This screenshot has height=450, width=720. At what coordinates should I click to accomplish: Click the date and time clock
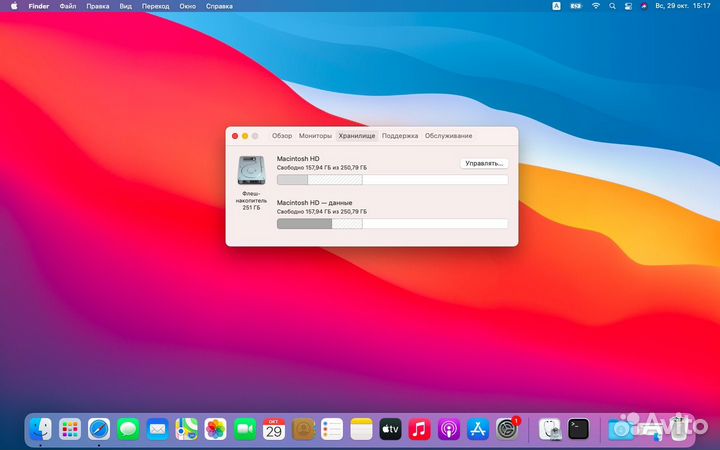683,6
